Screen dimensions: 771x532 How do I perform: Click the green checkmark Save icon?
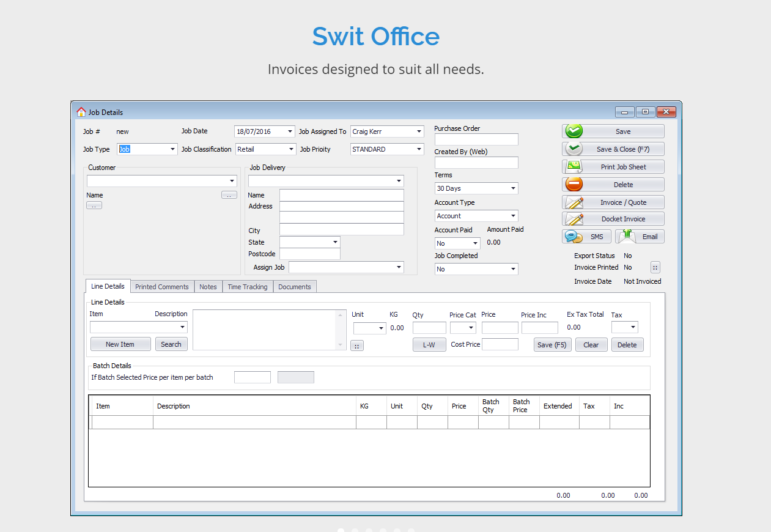[574, 131]
